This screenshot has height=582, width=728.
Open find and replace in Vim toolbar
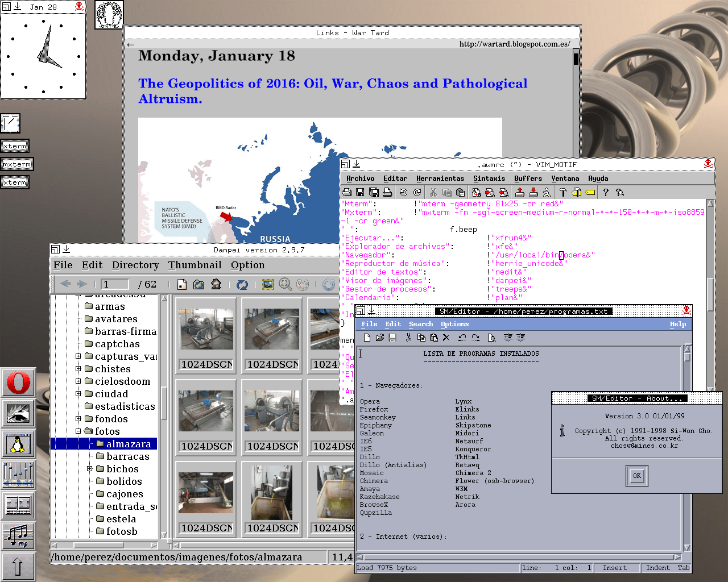pos(476,193)
